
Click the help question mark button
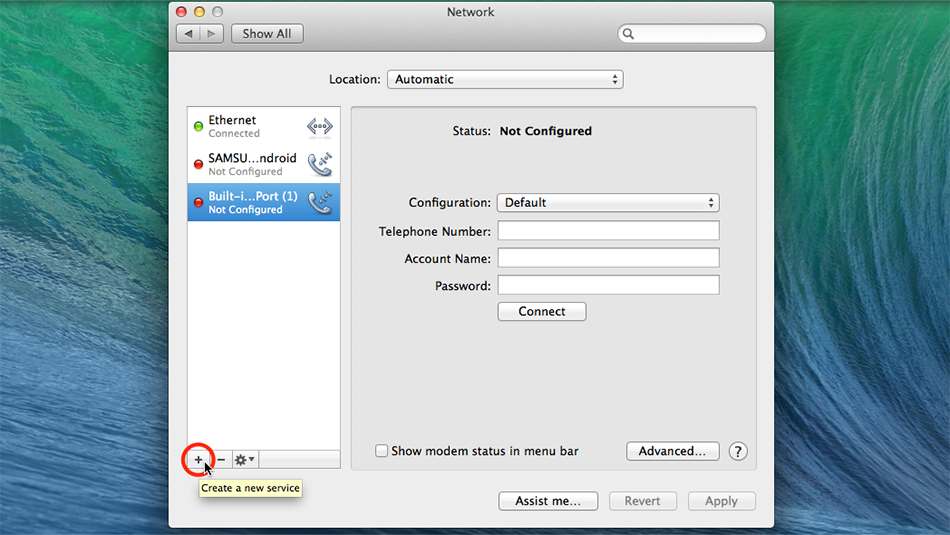(738, 451)
